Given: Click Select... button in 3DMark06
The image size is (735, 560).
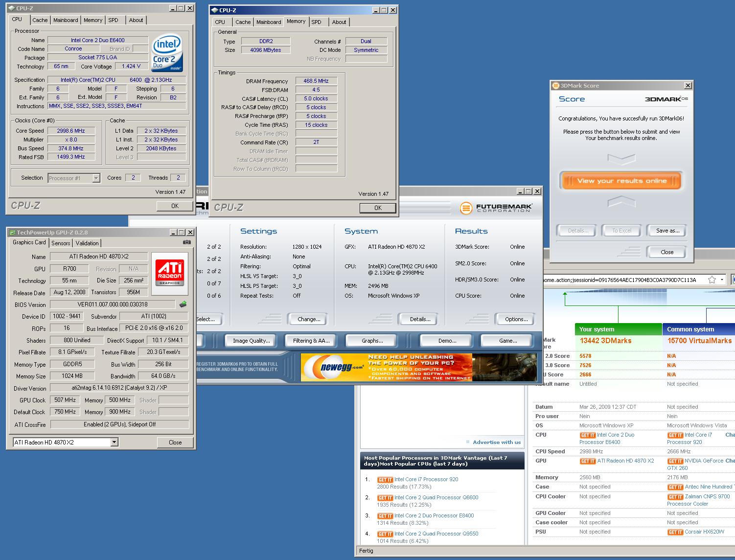Looking at the screenshot, I should click(x=209, y=319).
